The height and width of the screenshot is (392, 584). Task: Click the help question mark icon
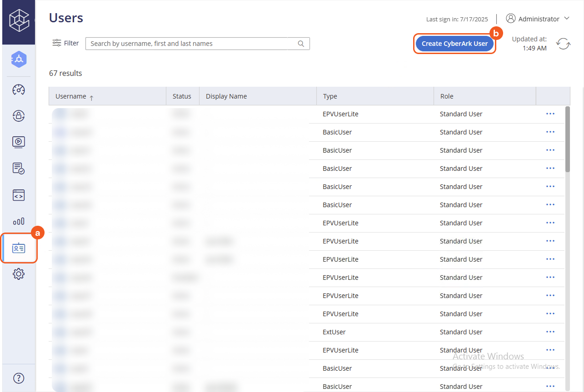coord(19,378)
